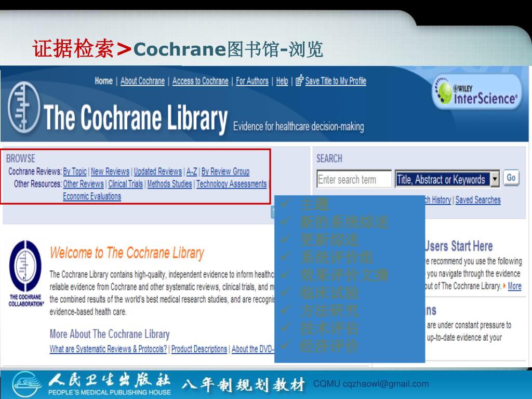Screen dimensions: 532x399
Task: Open the For Authors page
Action: pyautogui.click(x=252, y=81)
